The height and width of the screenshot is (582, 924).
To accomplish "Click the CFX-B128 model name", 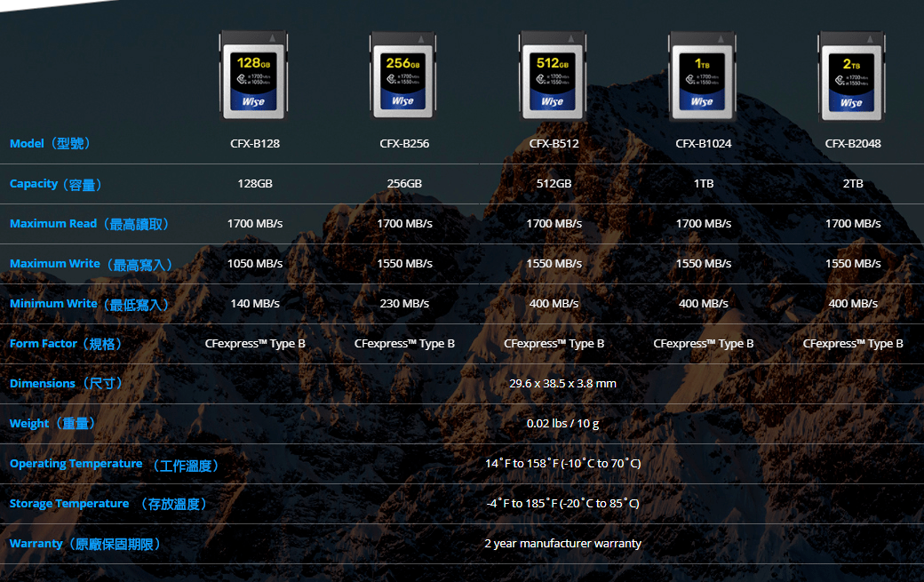I will (x=255, y=143).
